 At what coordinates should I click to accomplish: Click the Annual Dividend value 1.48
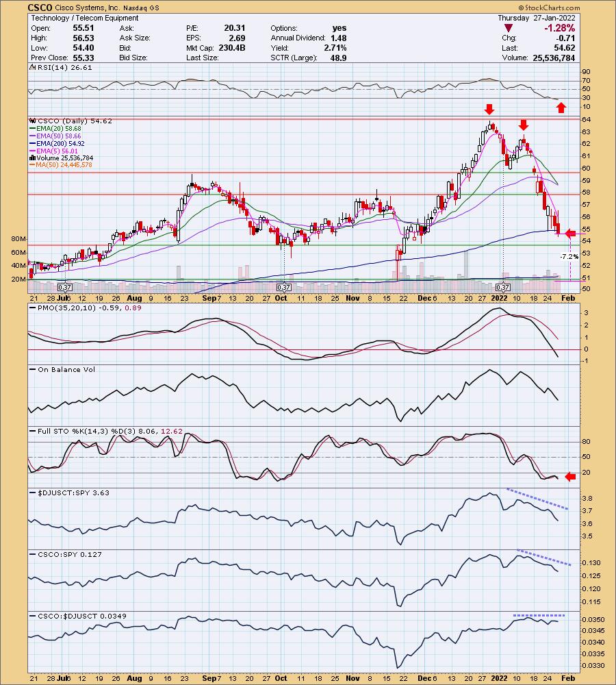click(338, 38)
